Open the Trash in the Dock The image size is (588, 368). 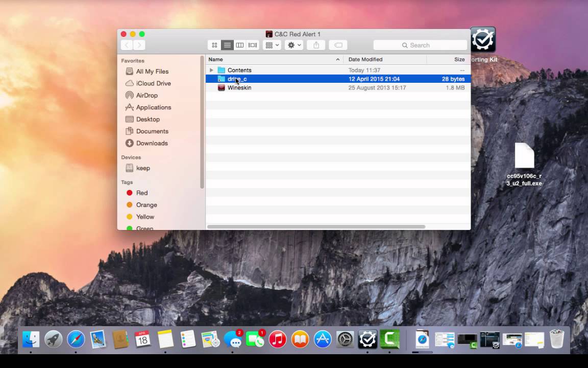click(557, 339)
